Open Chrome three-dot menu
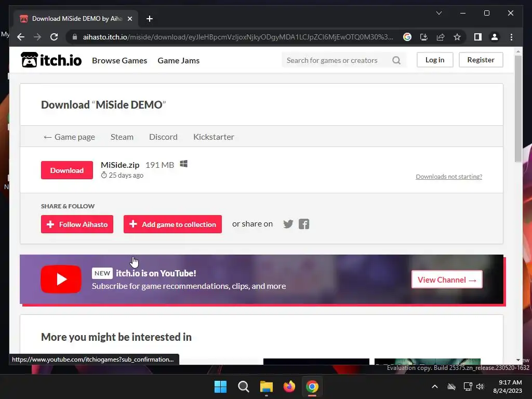This screenshot has height=399, width=532. (x=511, y=37)
